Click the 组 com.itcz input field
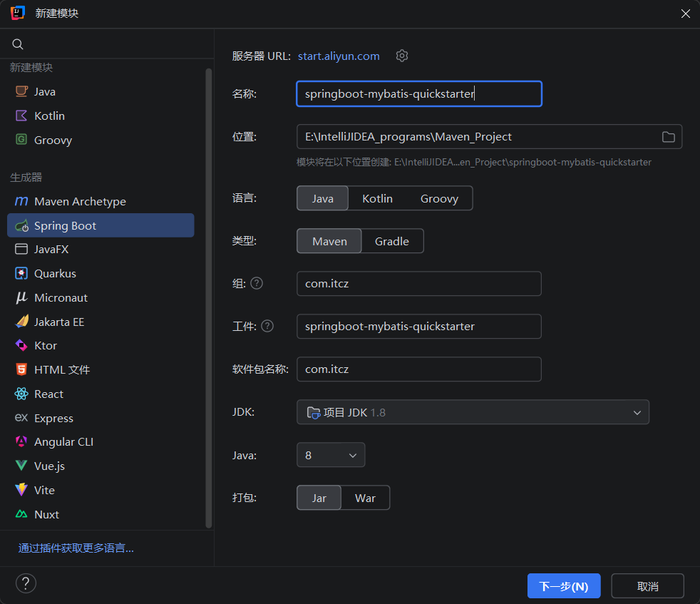Image resolution: width=700 pixels, height=604 pixels. (x=419, y=283)
